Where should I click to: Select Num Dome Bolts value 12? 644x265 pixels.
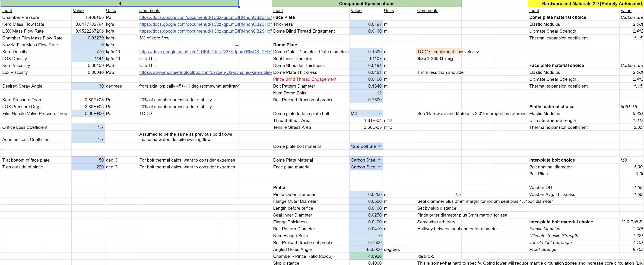[x=366, y=93]
